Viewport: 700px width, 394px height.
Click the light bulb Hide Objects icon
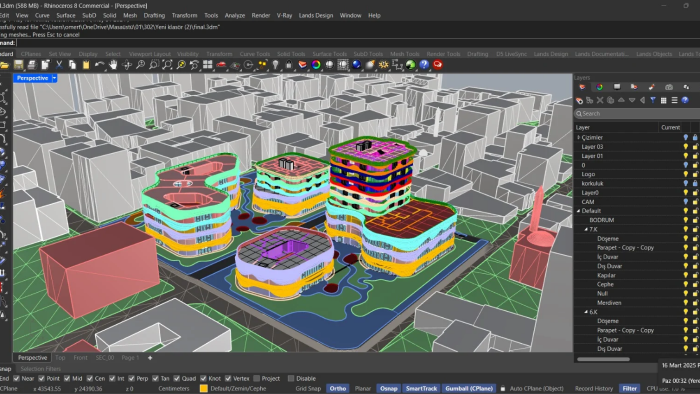[275, 65]
